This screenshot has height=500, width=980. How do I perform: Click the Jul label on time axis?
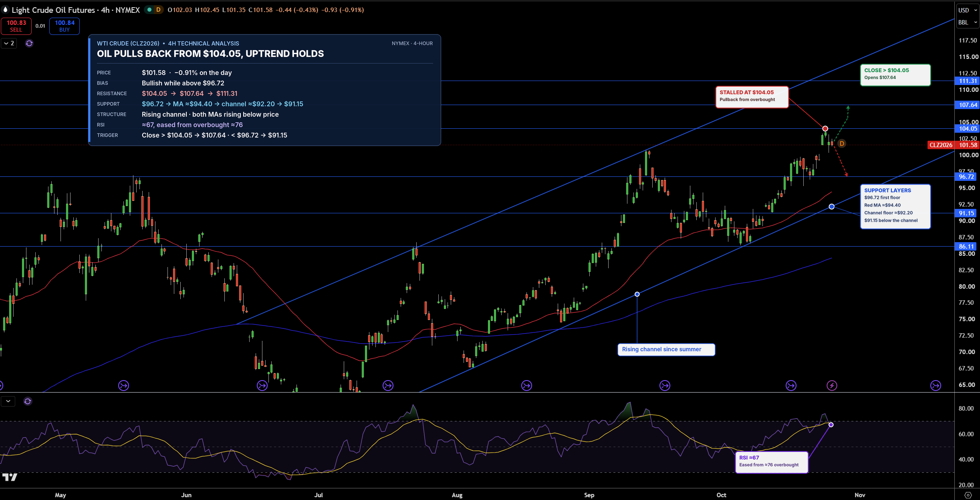tap(319, 495)
